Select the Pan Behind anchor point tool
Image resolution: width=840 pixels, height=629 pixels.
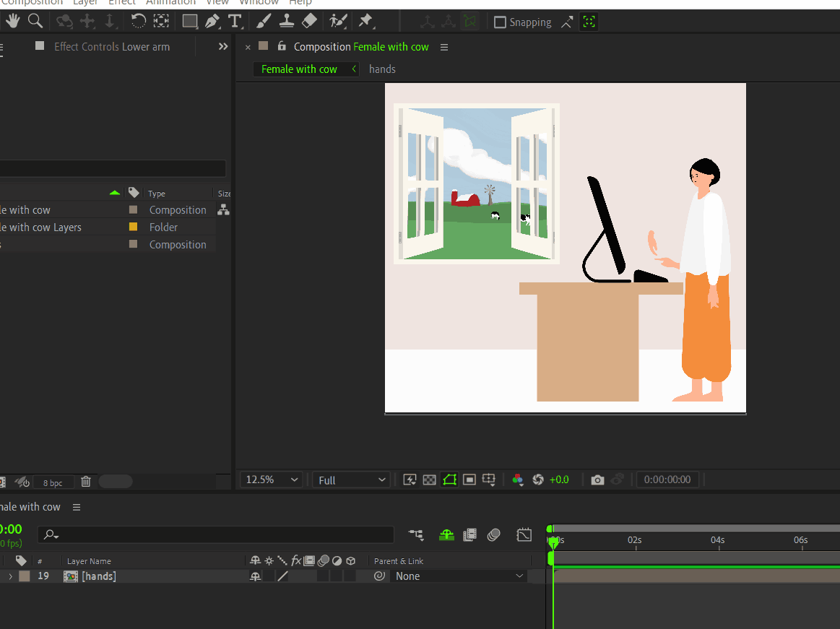(161, 22)
